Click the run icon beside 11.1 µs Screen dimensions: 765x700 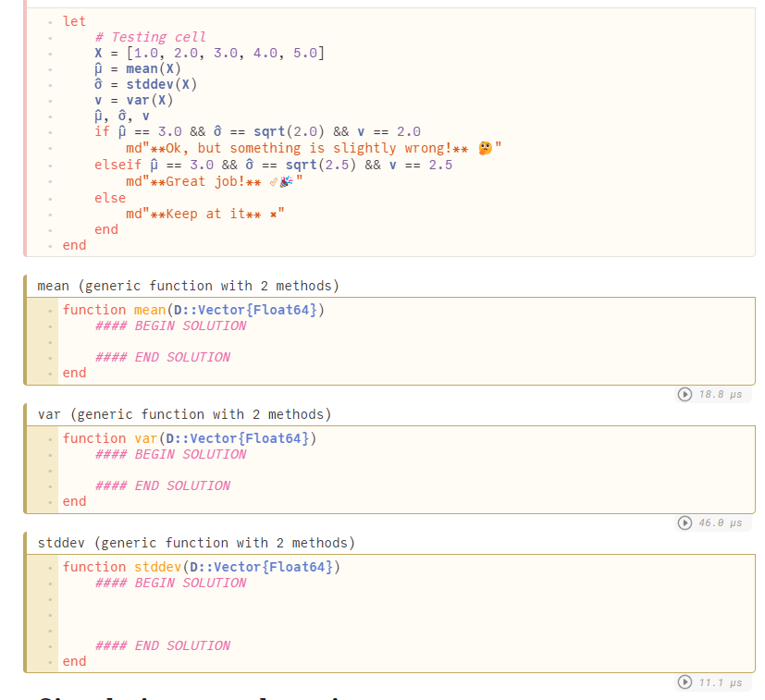coord(685,682)
